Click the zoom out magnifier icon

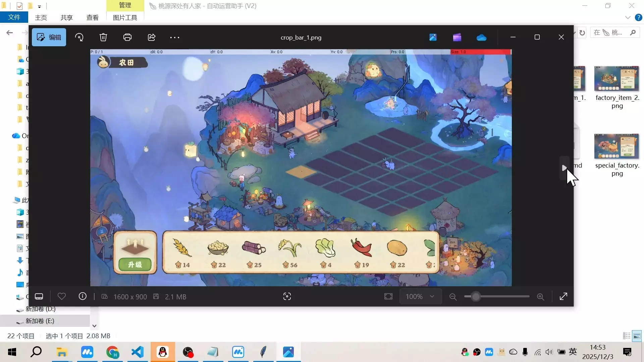tap(453, 297)
